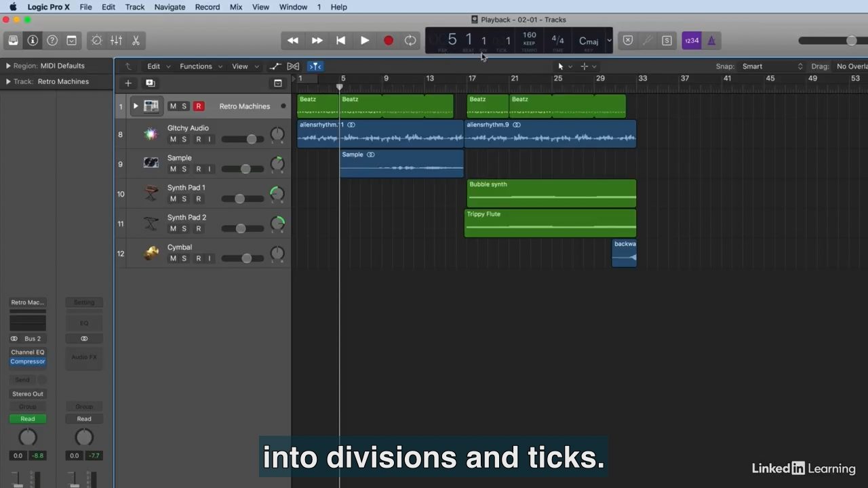The width and height of the screenshot is (868, 488).
Task: Click the Cymbal track icon
Action: [151, 253]
